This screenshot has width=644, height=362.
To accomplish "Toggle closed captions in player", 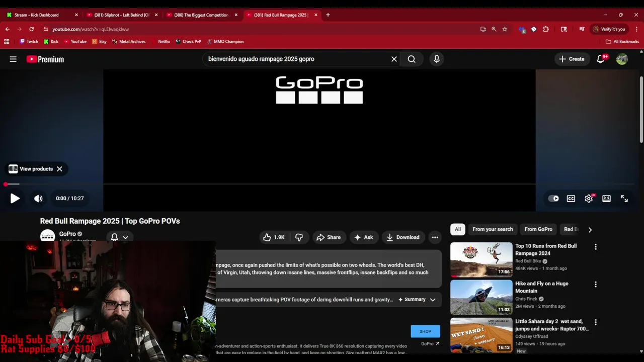I will point(571,198).
